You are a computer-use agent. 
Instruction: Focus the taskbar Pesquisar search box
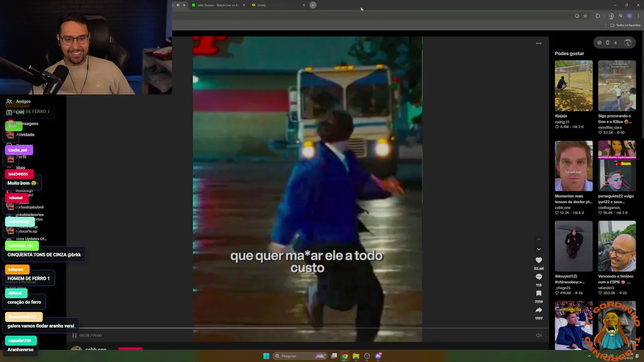[300, 356]
